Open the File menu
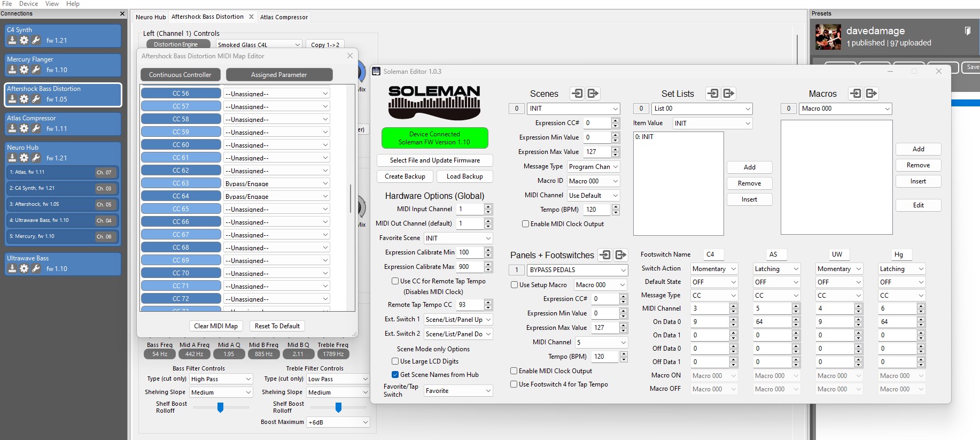Viewport: 980px width, 440px height. (x=7, y=4)
